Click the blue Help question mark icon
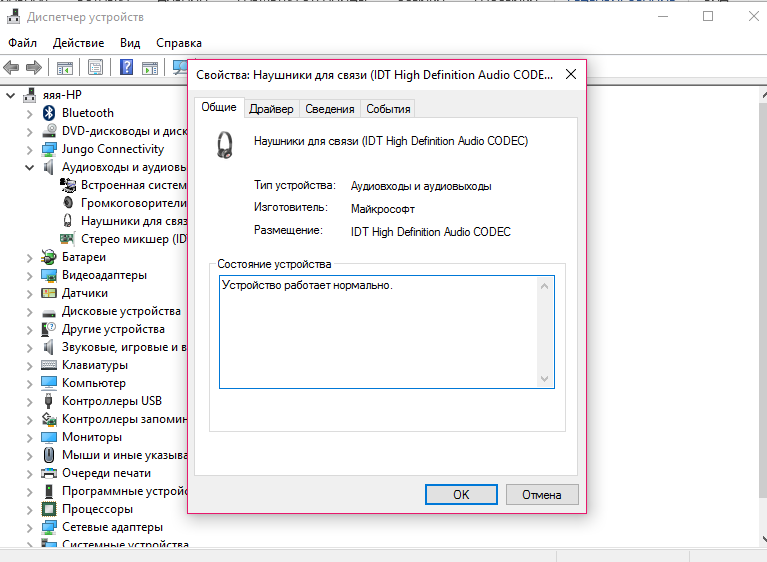767x562 pixels. point(126,67)
